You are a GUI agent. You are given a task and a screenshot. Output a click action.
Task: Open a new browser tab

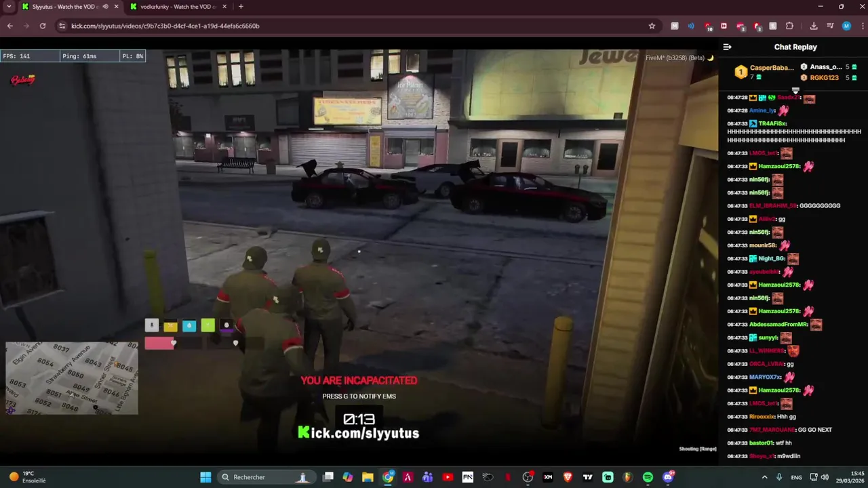241,7
